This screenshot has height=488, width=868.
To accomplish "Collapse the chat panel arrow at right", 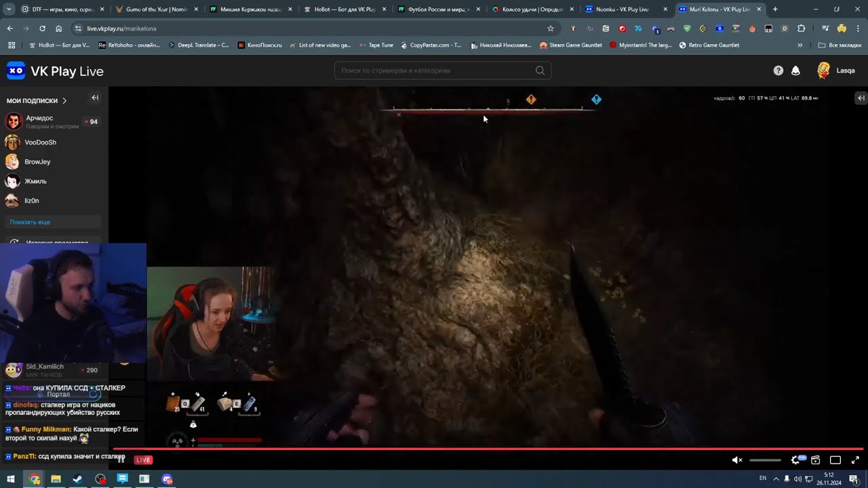I will point(861,98).
